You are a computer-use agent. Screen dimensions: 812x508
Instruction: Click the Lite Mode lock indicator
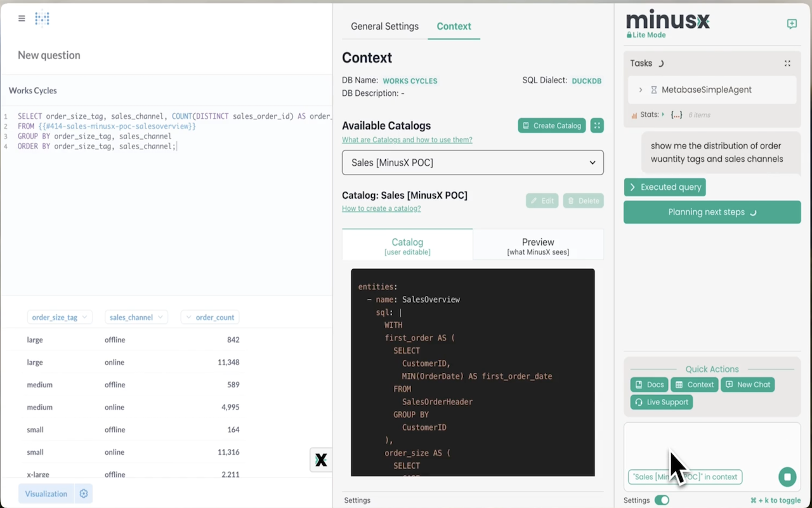(646, 35)
